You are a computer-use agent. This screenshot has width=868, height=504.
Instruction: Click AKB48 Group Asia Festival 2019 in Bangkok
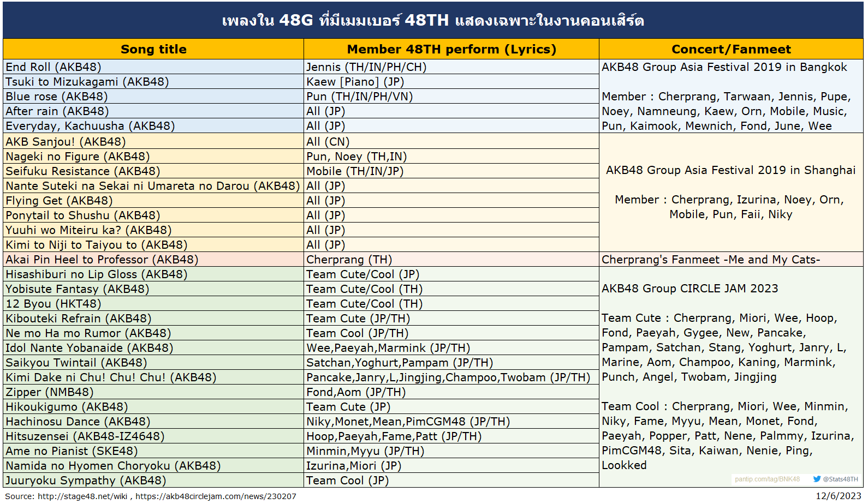724,67
